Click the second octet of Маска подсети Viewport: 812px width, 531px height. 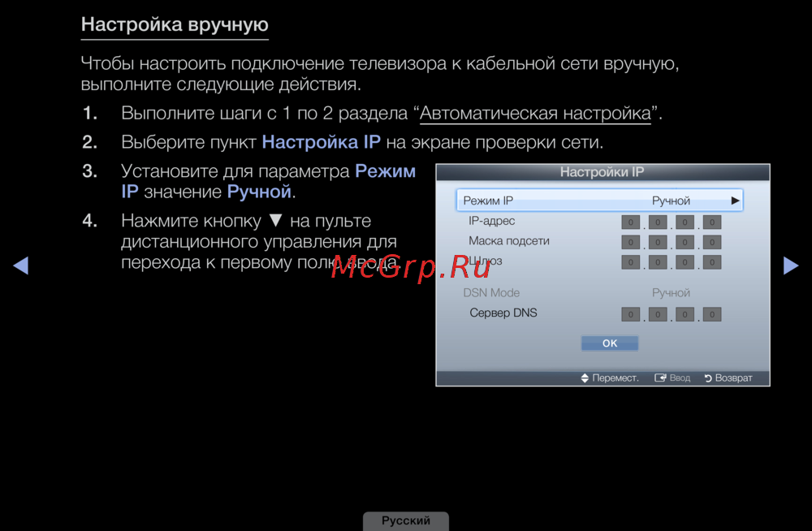[x=658, y=242]
